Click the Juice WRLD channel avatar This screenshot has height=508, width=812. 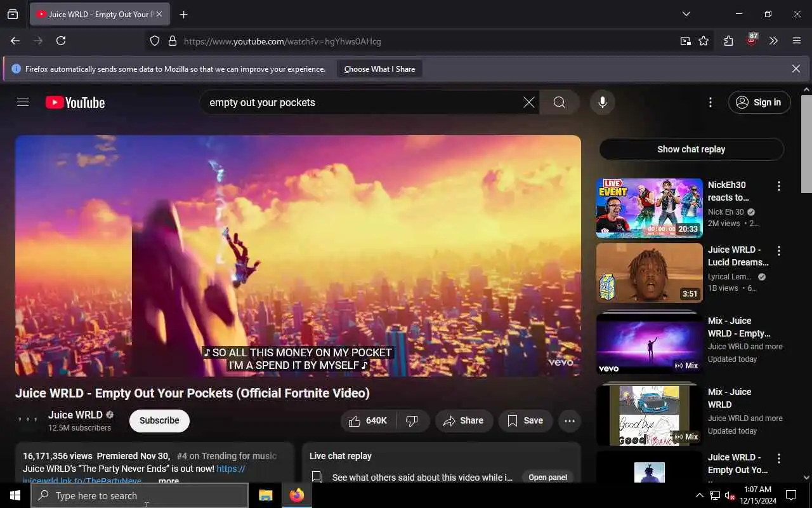28,420
